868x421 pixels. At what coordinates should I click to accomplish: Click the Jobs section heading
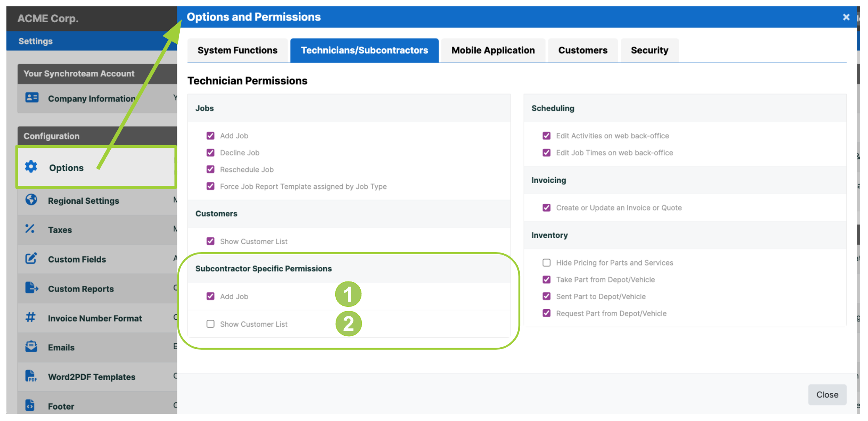tap(204, 108)
